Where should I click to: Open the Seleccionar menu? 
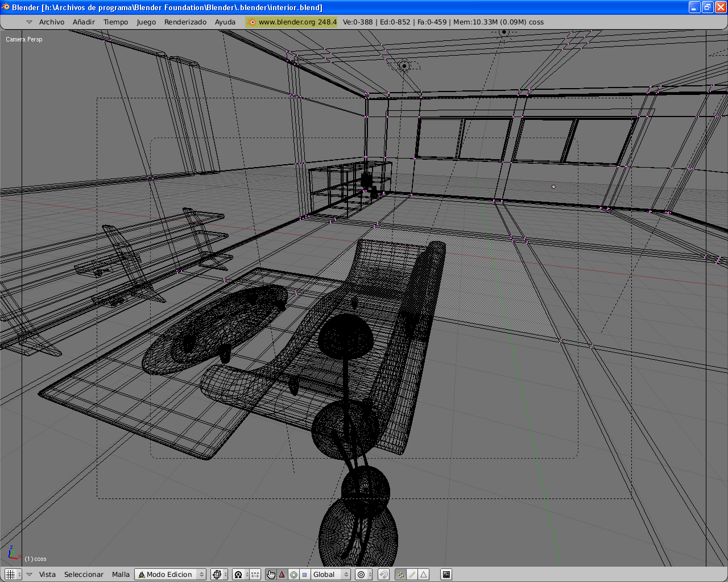pyautogui.click(x=84, y=575)
